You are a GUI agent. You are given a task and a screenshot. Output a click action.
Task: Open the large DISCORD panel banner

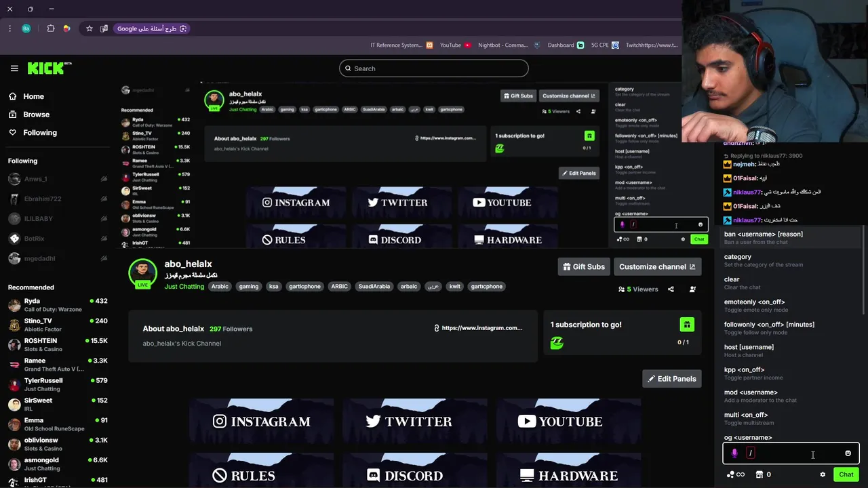[415, 470]
